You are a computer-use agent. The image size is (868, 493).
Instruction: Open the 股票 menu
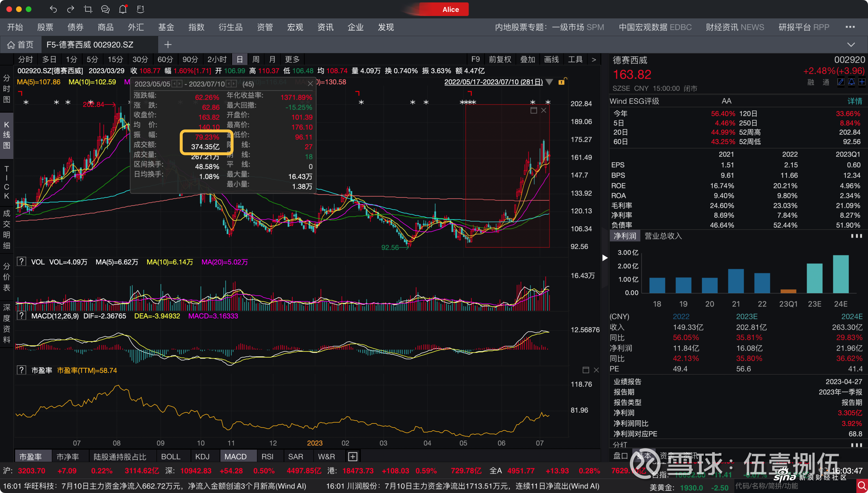click(x=45, y=27)
